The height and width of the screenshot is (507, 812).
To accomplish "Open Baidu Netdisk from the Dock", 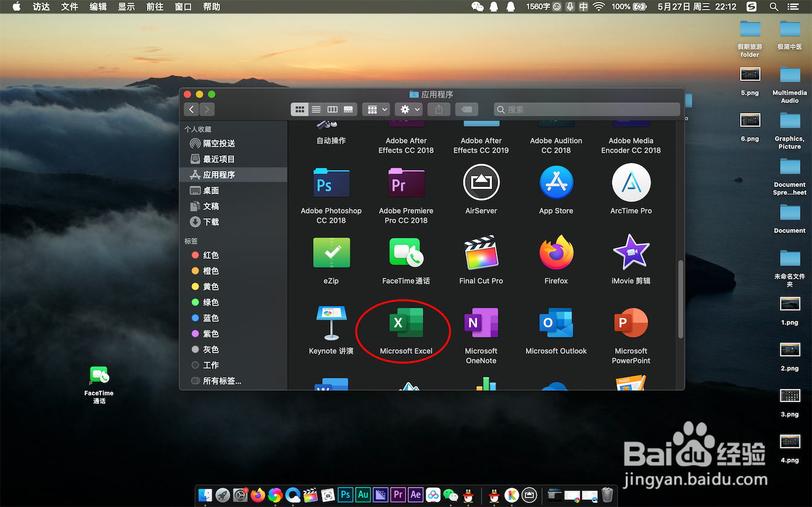I will 433,494.
